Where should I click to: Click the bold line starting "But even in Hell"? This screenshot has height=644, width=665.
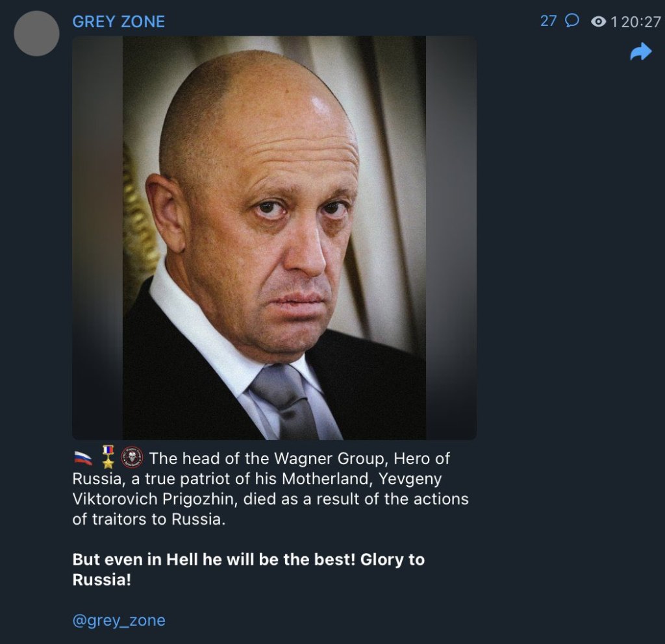(x=248, y=560)
